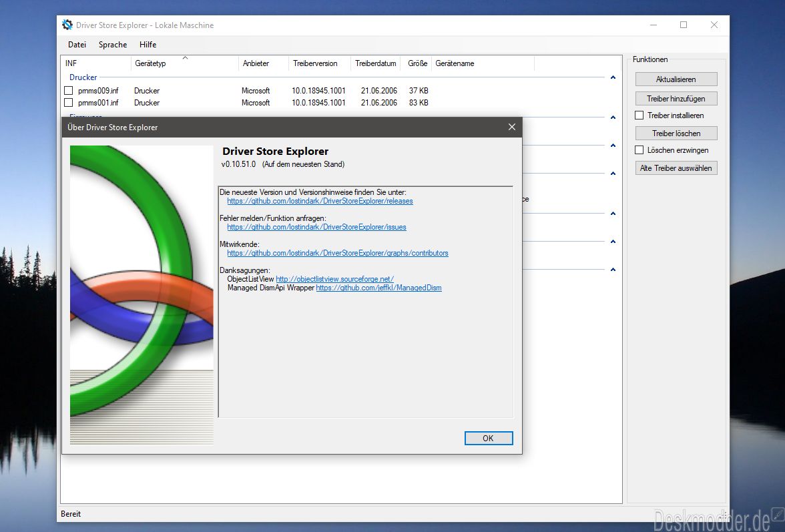This screenshot has width=785, height=532.
Task: Click the Treiber hinzufügen button
Action: (x=676, y=99)
